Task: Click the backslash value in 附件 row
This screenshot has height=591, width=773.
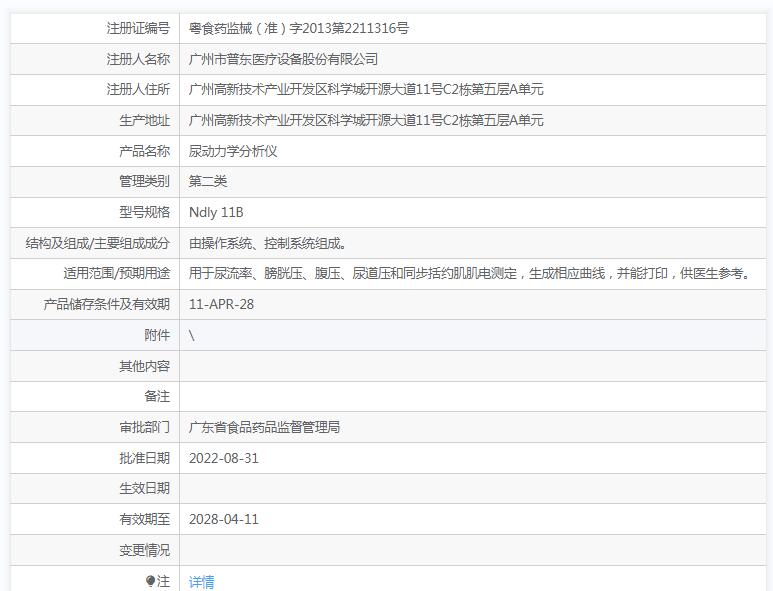Action: point(192,335)
